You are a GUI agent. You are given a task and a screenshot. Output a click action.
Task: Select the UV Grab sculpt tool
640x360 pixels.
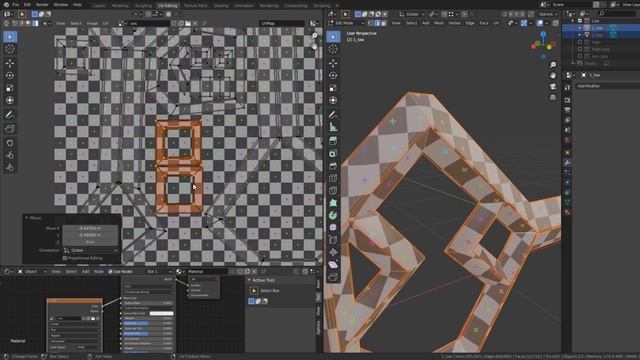[x=10, y=143]
